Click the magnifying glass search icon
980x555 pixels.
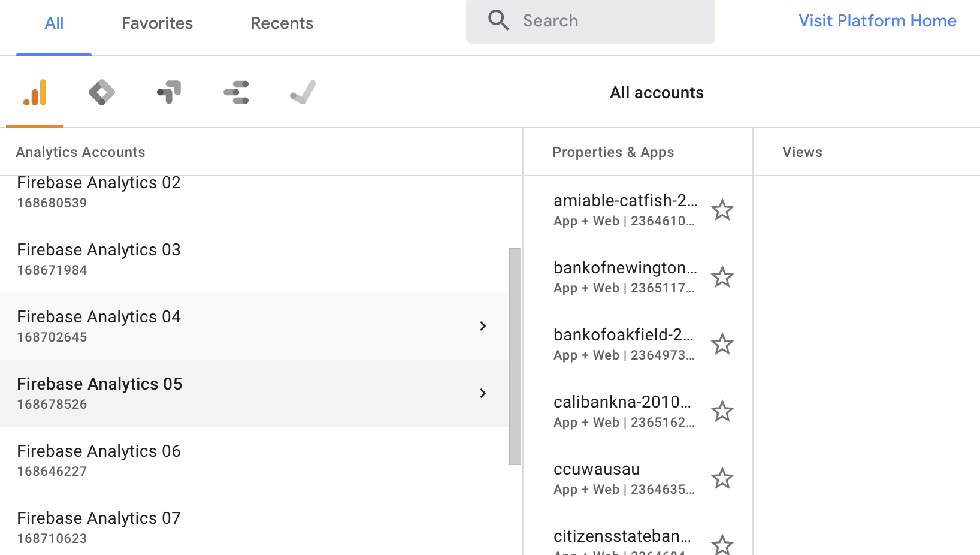(x=498, y=20)
